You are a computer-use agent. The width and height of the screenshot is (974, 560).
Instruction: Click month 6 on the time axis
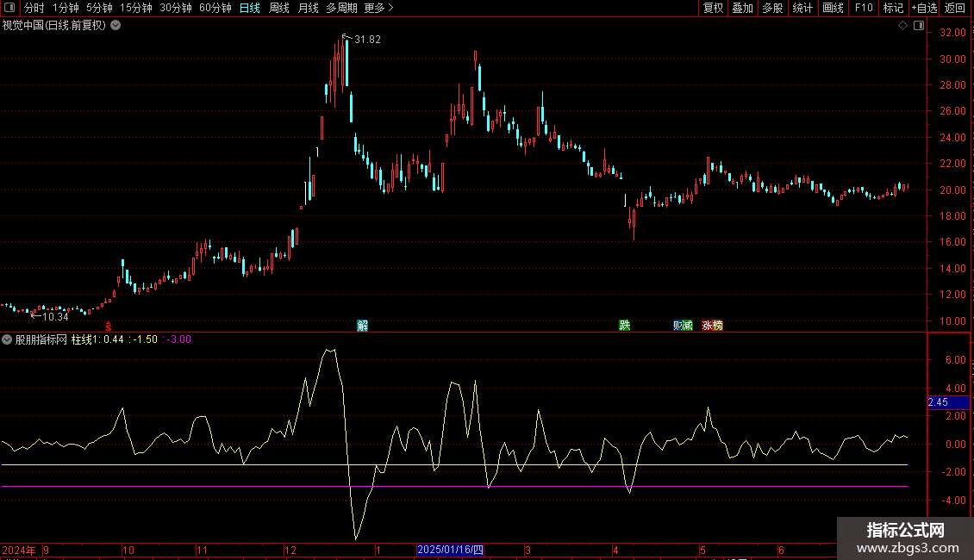coord(782,550)
